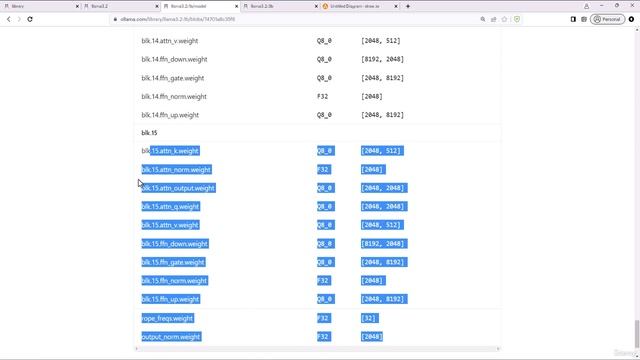Click blk.14.ffn_up.weight row name

click(170, 115)
